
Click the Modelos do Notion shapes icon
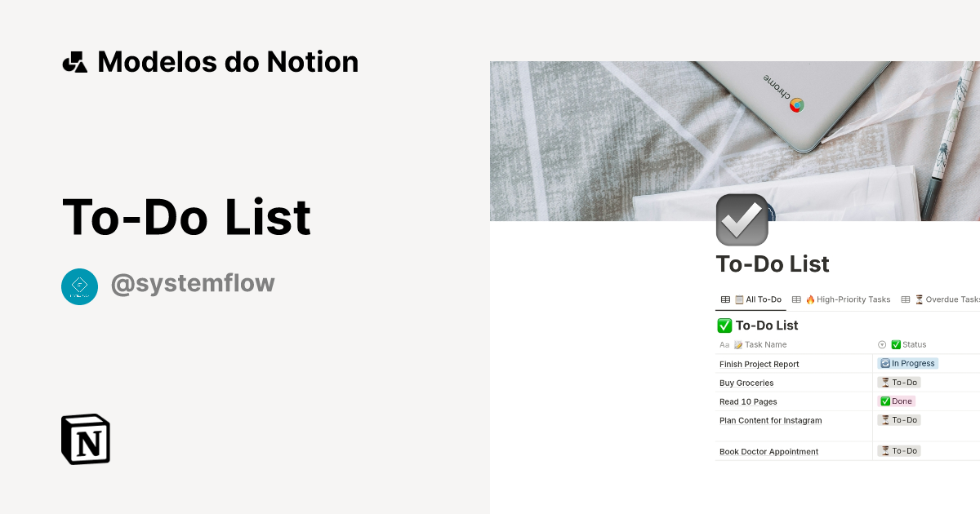point(75,62)
